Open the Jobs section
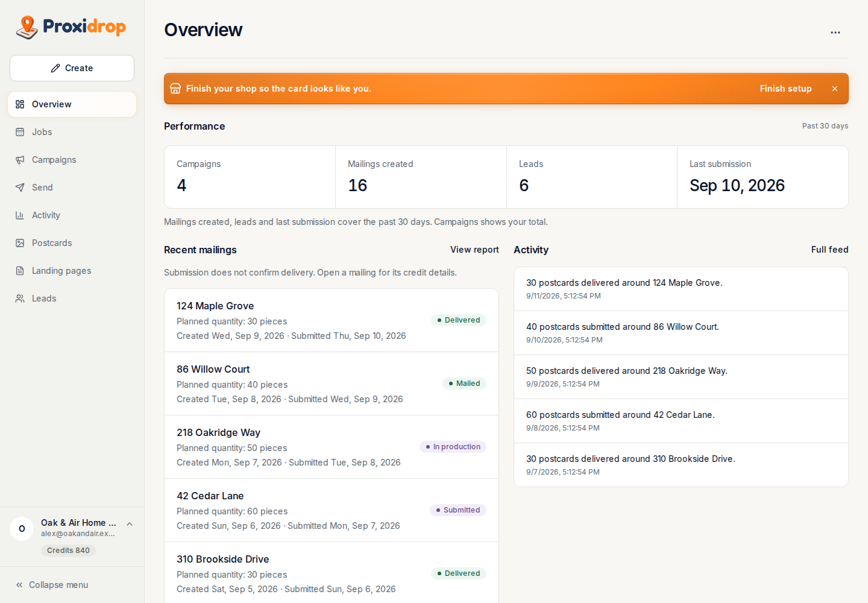The height and width of the screenshot is (603, 868). tap(72, 132)
